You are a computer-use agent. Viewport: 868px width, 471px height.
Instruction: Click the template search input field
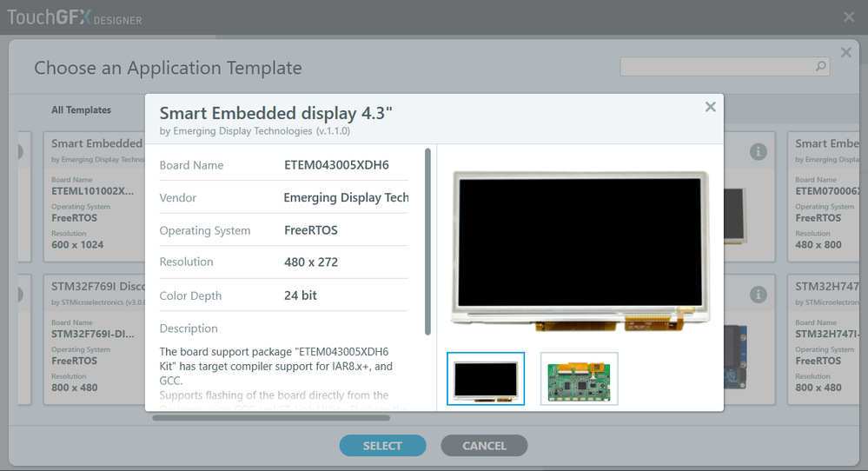pyautogui.click(x=725, y=66)
